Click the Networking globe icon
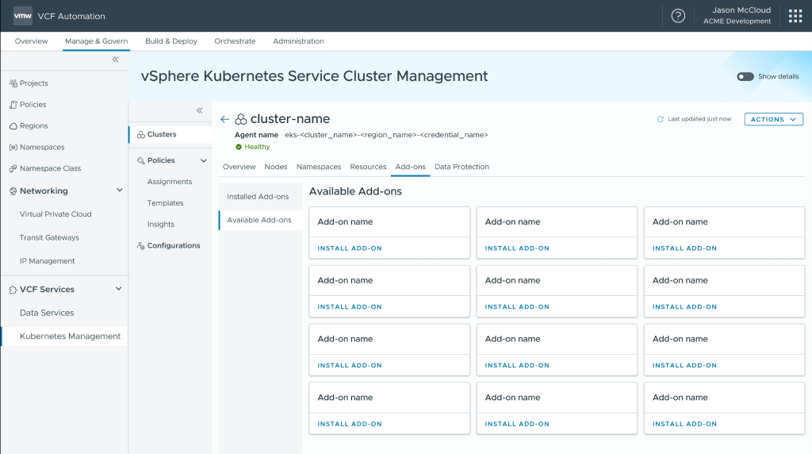This screenshot has height=454, width=812. pyautogui.click(x=13, y=191)
